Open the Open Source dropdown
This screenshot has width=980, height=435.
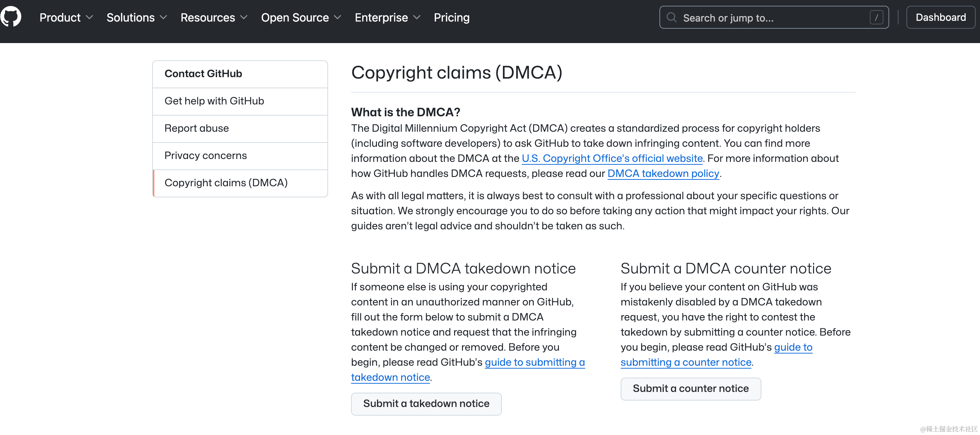[x=301, y=18]
